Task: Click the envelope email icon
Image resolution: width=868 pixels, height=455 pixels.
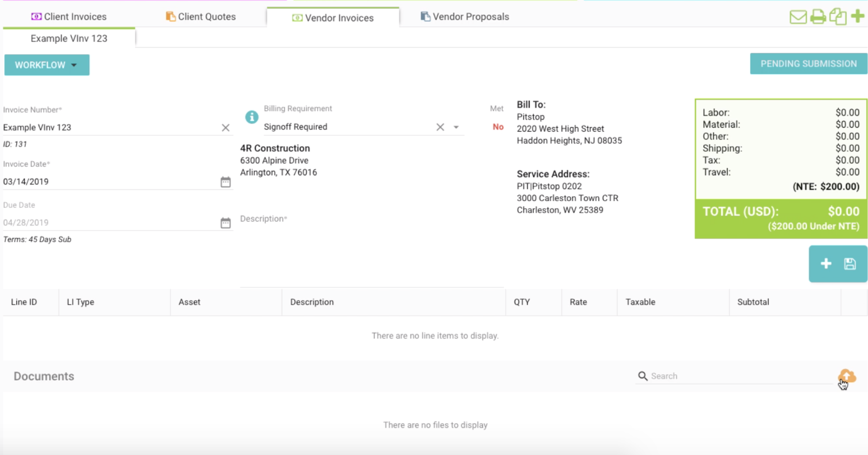Action: pos(798,17)
